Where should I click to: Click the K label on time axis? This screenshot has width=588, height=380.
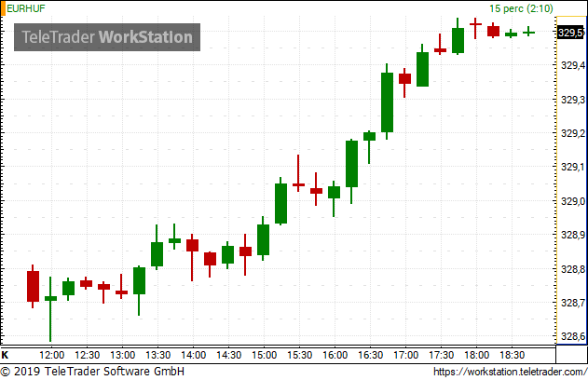pyautogui.click(x=5, y=355)
